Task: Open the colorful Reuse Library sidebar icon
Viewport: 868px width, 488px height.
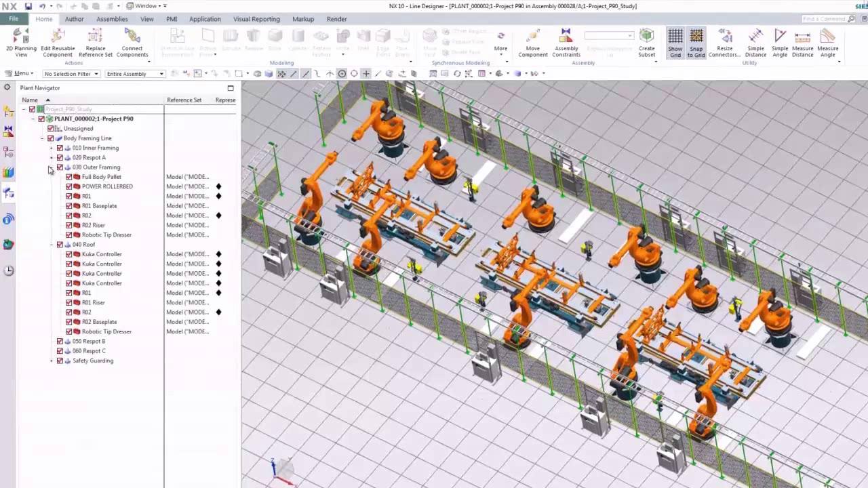Action: (8, 172)
